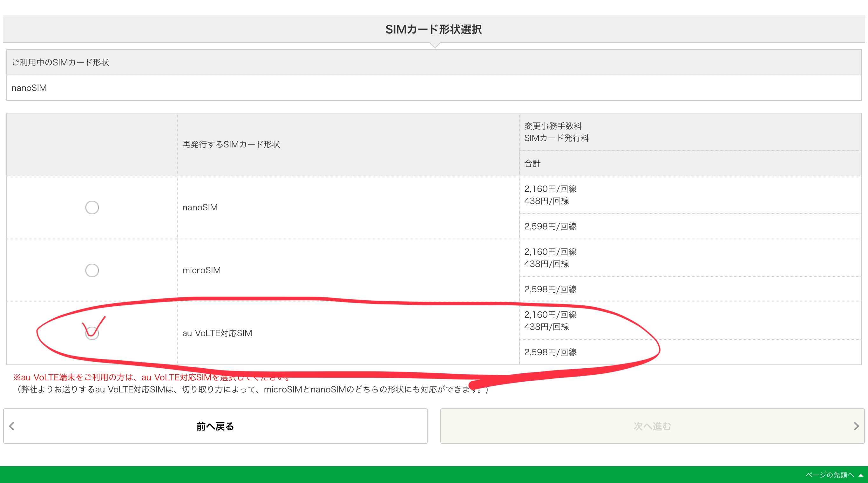The width and height of the screenshot is (868, 483).
Task: Click the 前へ戻る button
Action: coord(215,426)
